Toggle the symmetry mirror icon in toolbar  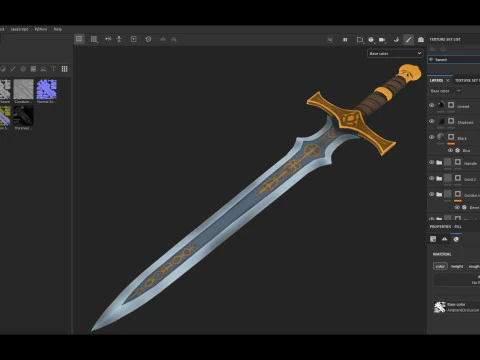click(108, 39)
